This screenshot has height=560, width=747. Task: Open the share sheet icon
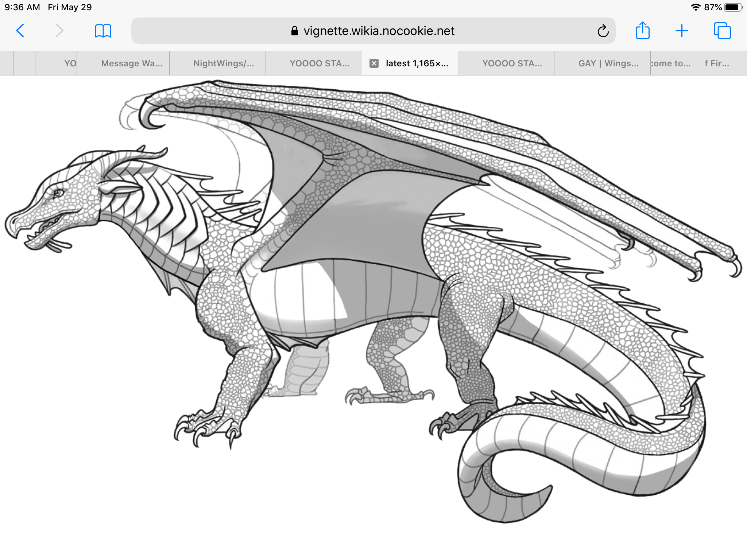(x=642, y=31)
